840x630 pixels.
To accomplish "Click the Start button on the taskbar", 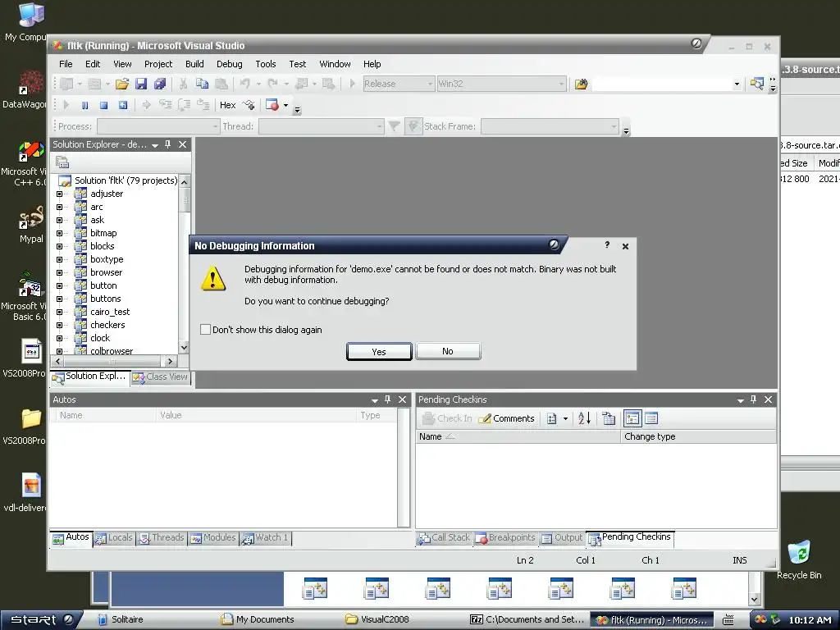I will pyautogui.click(x=41, y=619).
